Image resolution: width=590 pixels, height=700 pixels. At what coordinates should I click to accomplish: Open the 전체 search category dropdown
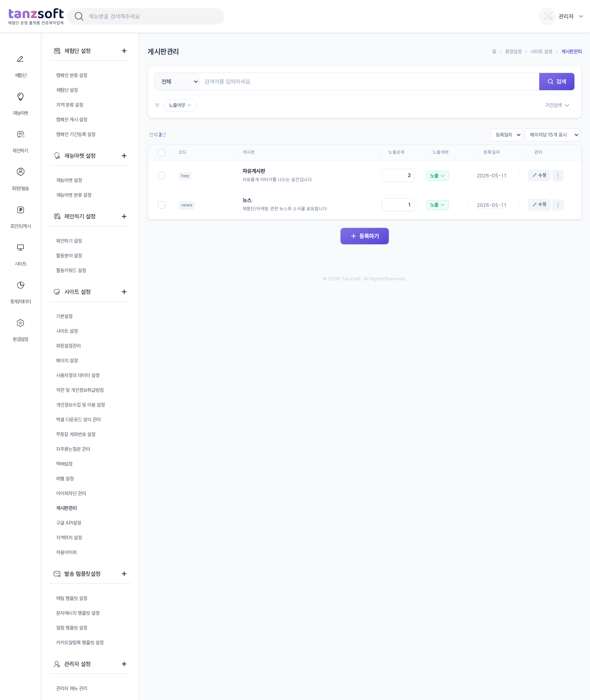(177, 82)
